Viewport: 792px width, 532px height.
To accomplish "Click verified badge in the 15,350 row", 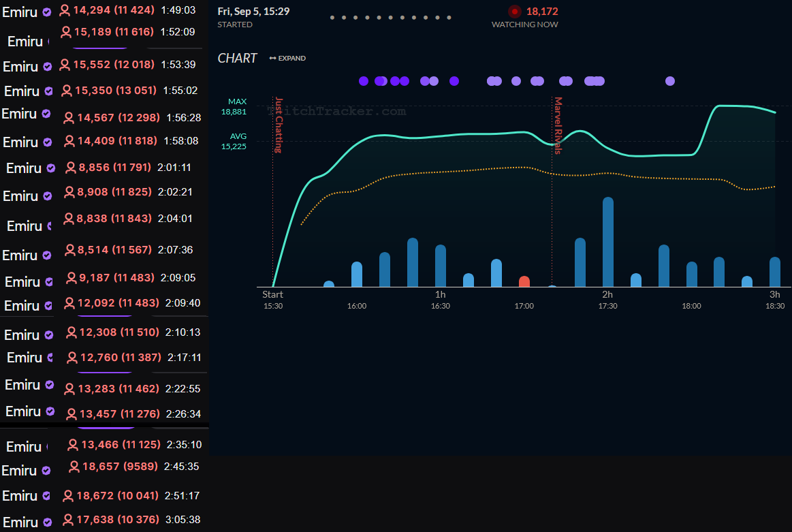I will [x=48, y=91].
